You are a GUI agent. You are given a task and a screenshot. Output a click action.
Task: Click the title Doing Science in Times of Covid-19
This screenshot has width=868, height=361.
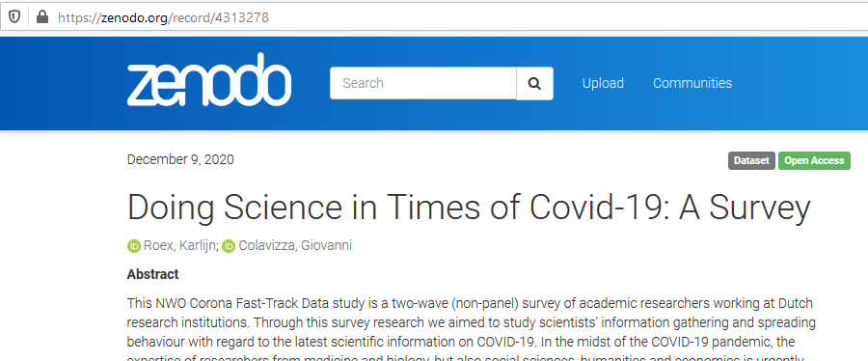469,208
